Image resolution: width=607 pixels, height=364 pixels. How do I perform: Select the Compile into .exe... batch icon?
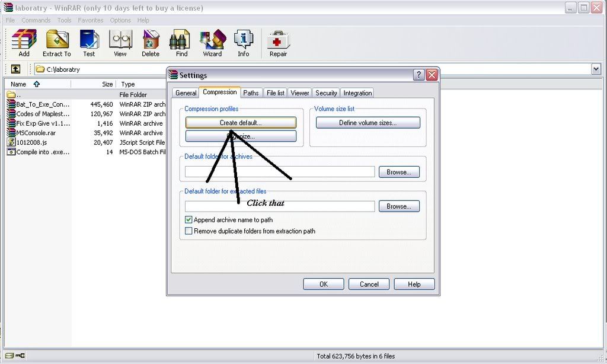coord(11,152)
